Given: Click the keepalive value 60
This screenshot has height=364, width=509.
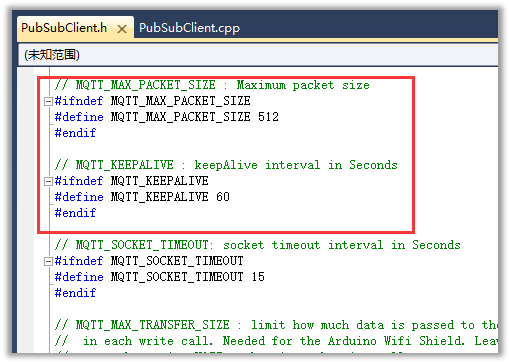Looking at the screenshot, I should [223, 197].
